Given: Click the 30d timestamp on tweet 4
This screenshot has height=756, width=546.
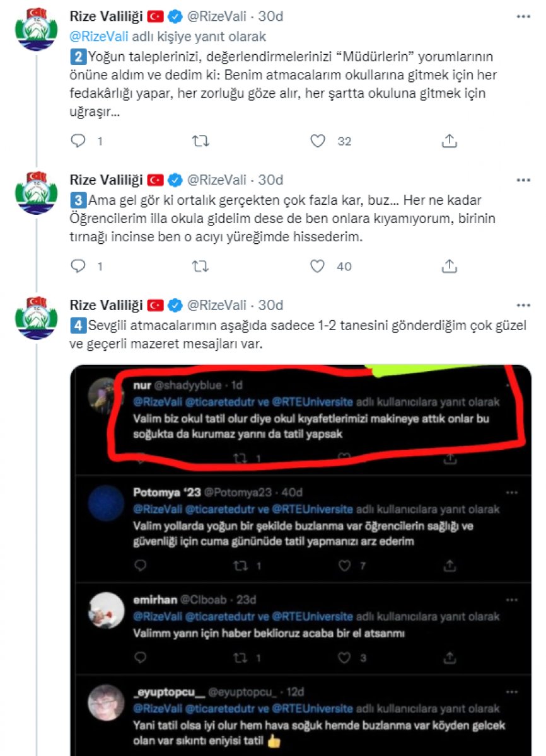Looking at the screenshot, I should point(270,306).
